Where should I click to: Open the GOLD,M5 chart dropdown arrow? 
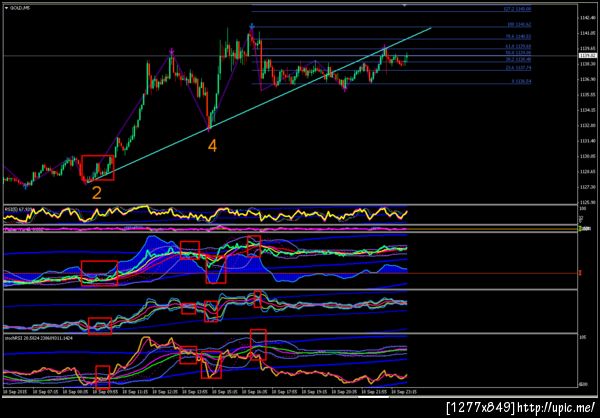[6, 8]
